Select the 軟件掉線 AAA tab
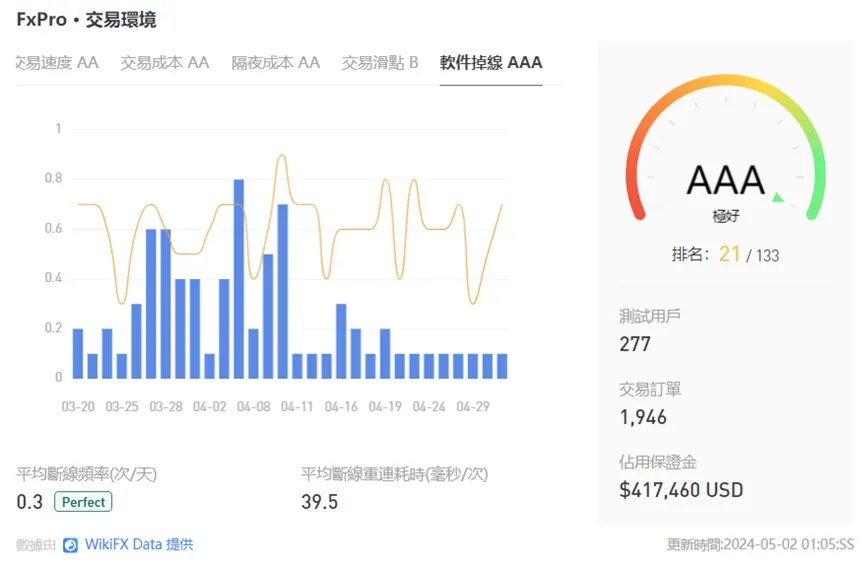The image size is (865, 572). (x=491, y=63)
